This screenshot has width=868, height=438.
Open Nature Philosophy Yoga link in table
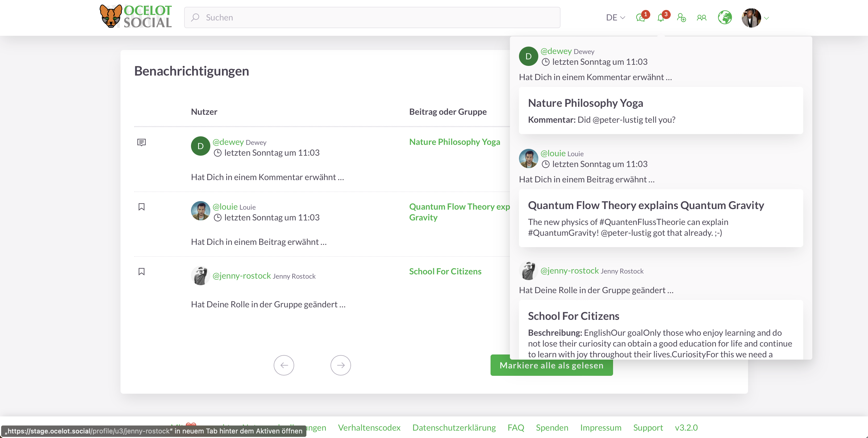point(454,142)
